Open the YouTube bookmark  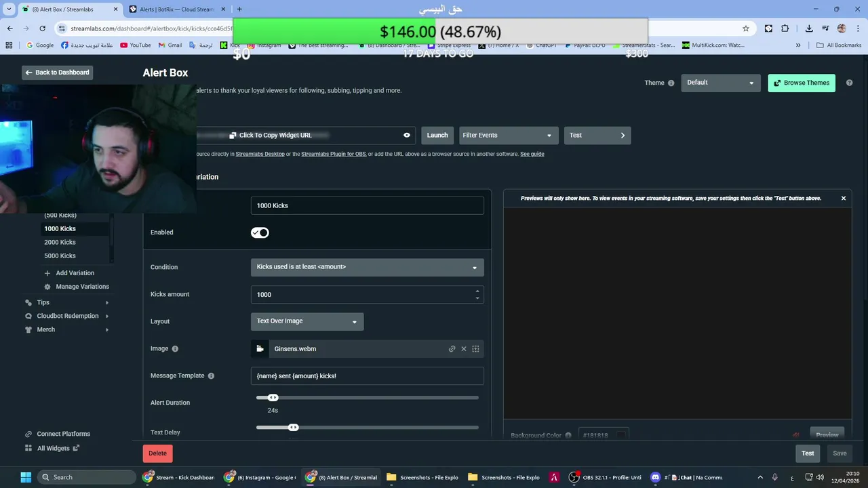click(136, 45)
